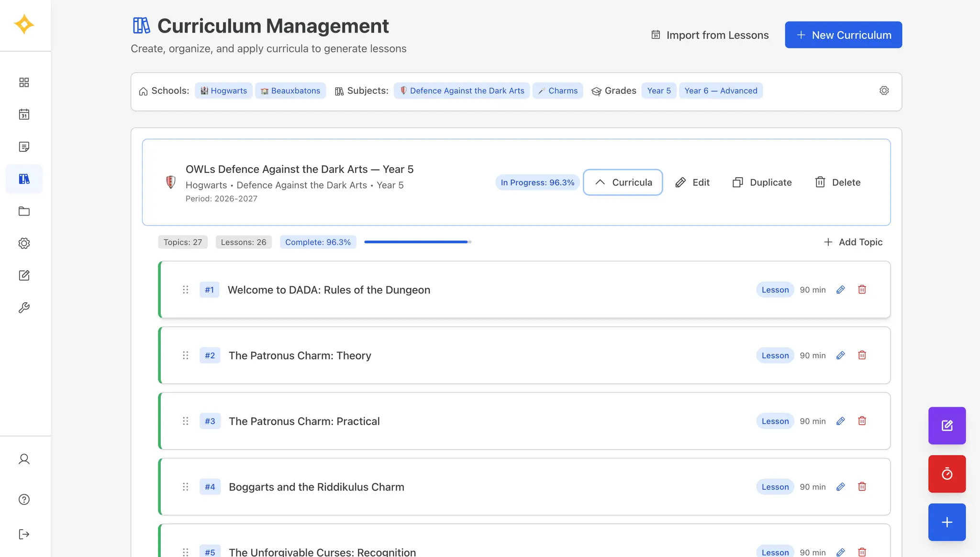
Task: Open the dashboard grid icon in sidebar
Action: [24, 82]
